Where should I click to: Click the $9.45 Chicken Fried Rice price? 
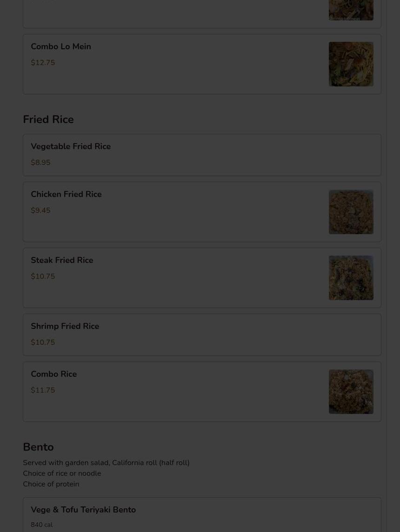(x=40, y=210)
